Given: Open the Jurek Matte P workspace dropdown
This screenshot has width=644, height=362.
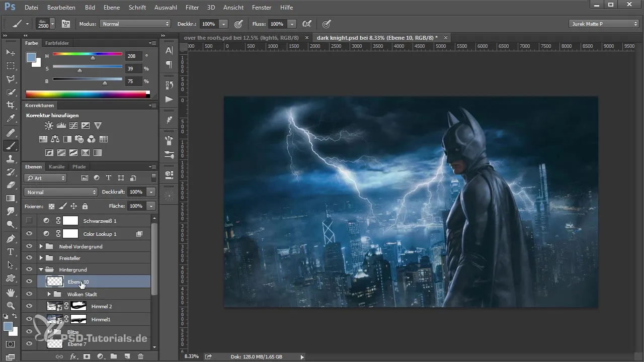Looking at the screenshot, I should 604,24.
